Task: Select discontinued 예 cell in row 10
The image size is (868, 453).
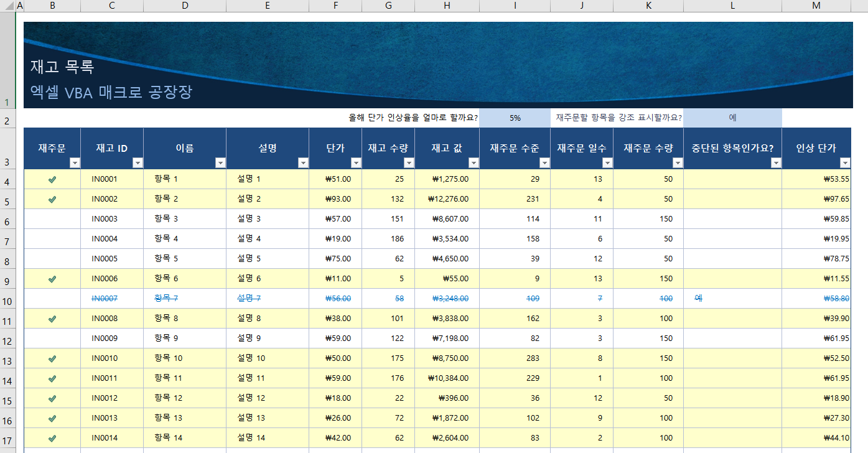Action: [732, 299]
